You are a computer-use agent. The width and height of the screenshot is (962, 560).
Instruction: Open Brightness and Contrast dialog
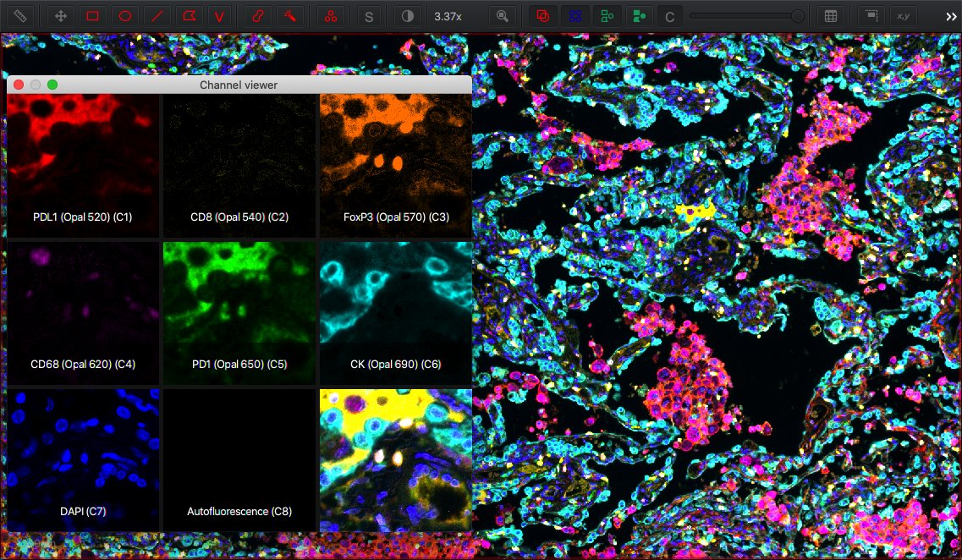407,16
